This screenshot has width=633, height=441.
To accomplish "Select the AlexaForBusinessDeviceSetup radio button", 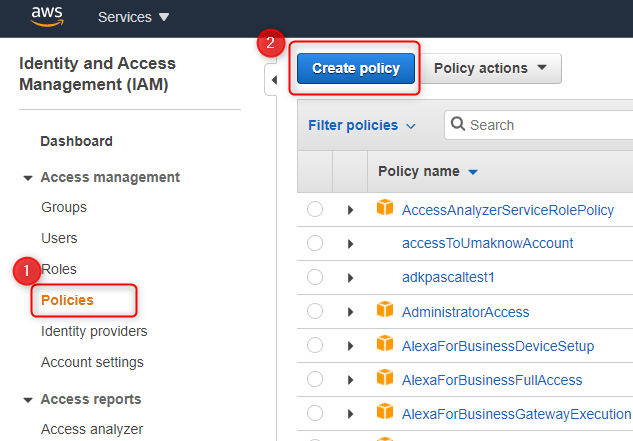I will 315,345.
